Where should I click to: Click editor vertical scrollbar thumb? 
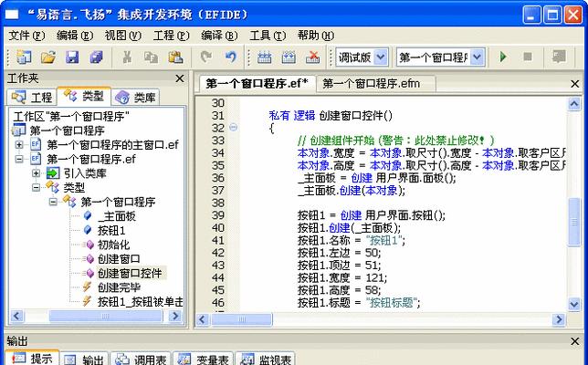point(574,222)
